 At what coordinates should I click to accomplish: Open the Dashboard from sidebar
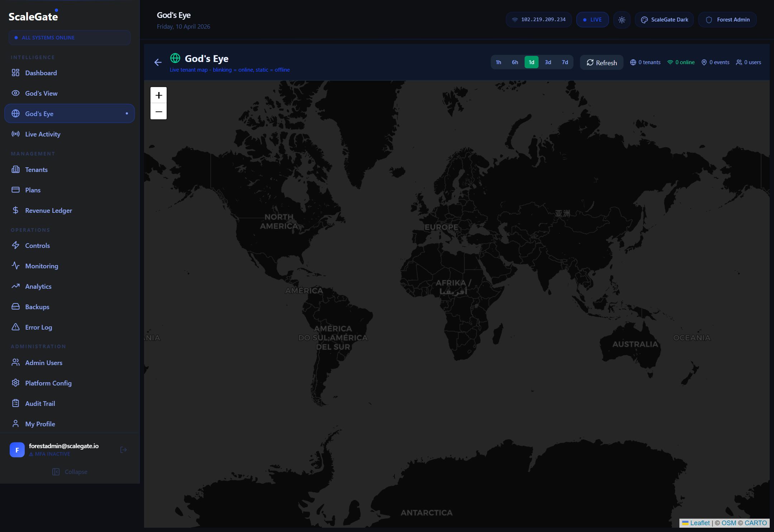point(40,73)
